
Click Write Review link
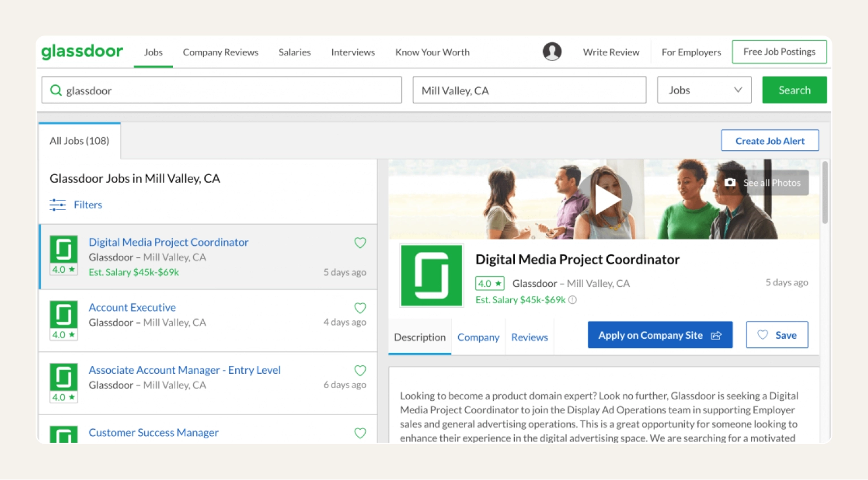pyautogui.click(x=611, y=52)
